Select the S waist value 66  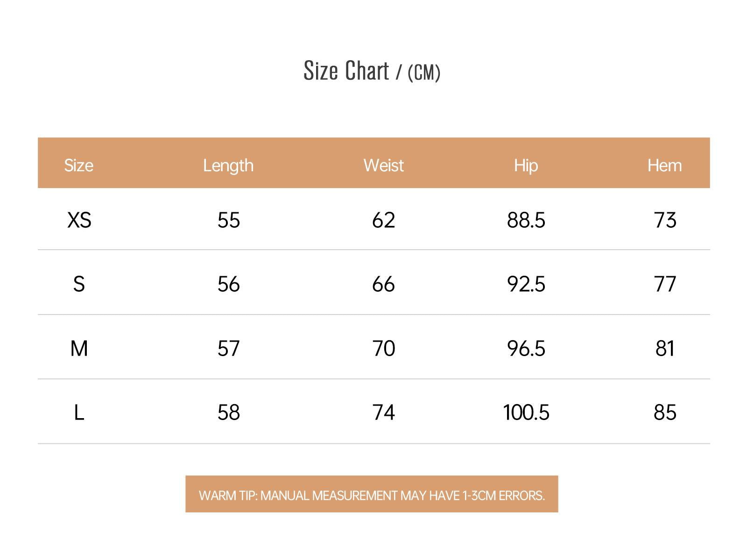click(x=383, y=284)
